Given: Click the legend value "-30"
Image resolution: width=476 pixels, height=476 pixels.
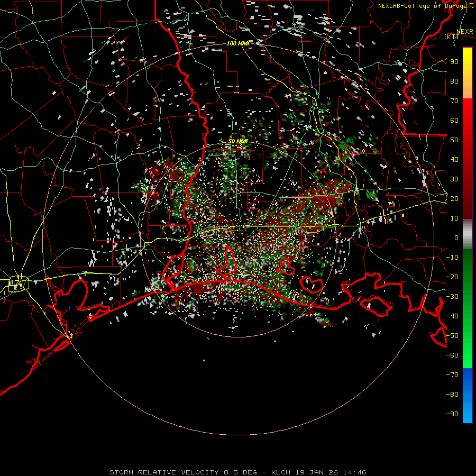Looking at the screenshot, I should pyautogui.click(x=452, y=297).
